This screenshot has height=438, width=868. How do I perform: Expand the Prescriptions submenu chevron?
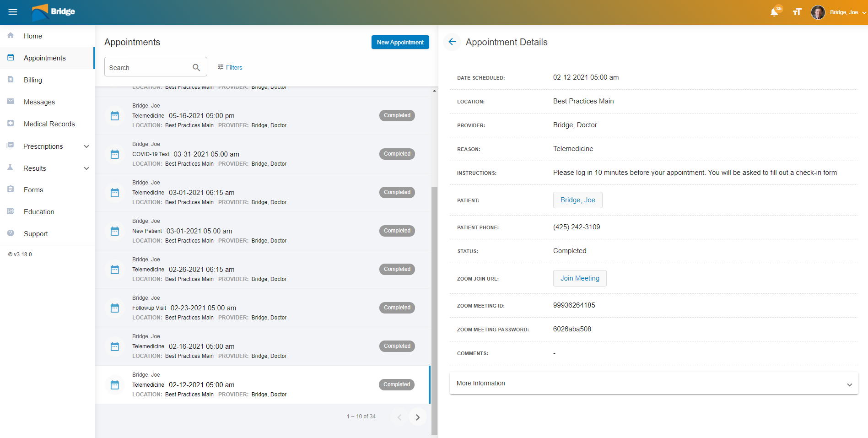point(86,146)
